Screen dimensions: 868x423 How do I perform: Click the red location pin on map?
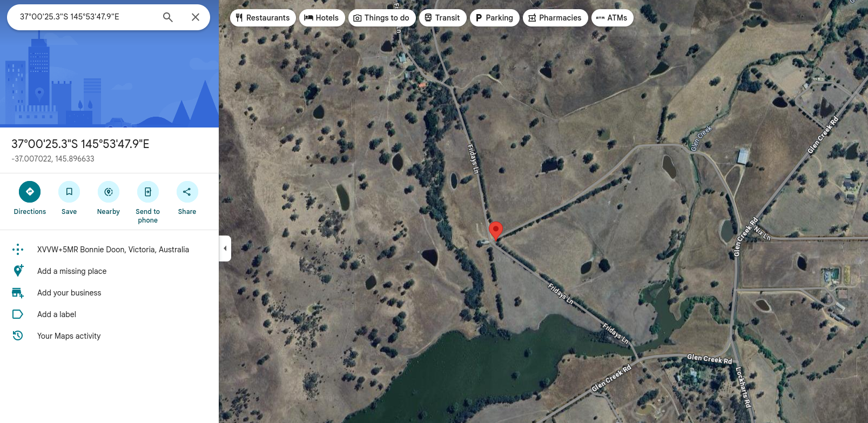(496, 230)
